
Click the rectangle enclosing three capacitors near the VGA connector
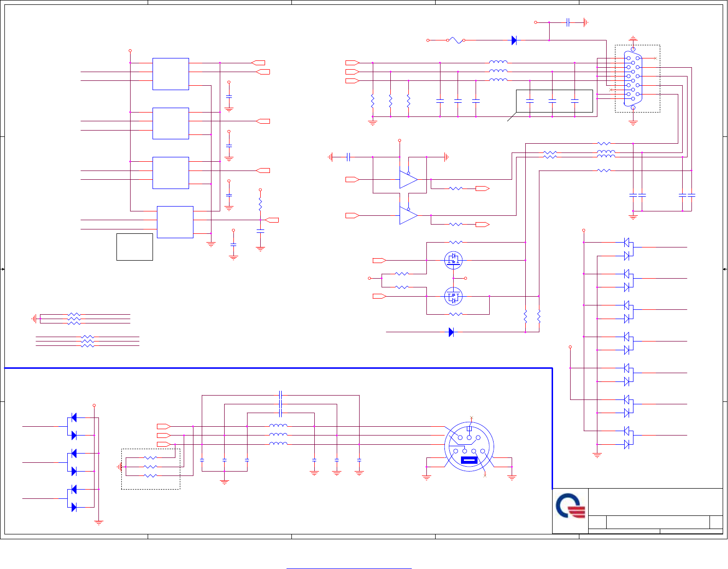coord(555,101)
